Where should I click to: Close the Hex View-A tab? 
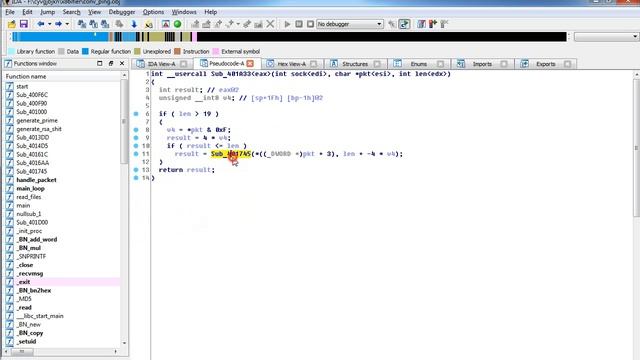(313, 64)
